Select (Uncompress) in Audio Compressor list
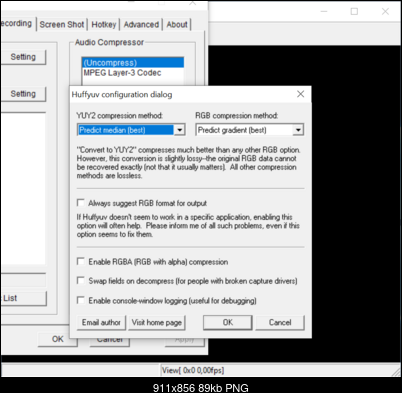The image size is (402, 393). click(133, 63)
